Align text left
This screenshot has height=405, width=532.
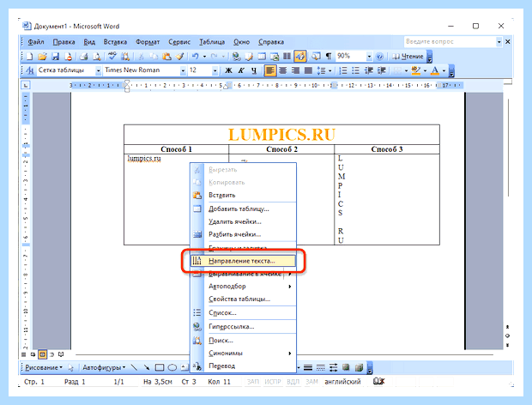pyautogui.click(x=270, y=70)
